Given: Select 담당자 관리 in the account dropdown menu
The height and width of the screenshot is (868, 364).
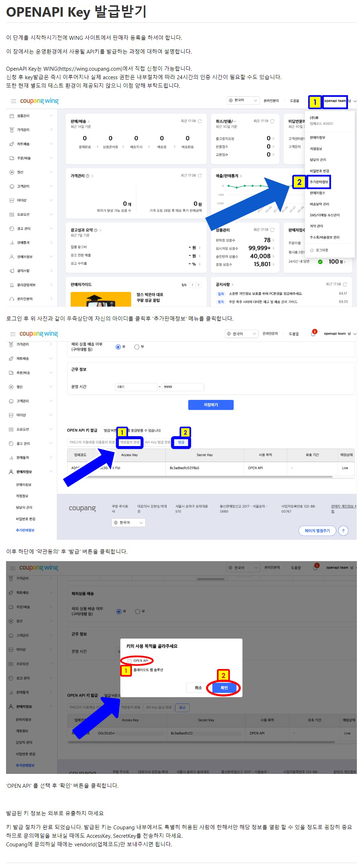Looking at the screenshot, I should click(318, 160).
